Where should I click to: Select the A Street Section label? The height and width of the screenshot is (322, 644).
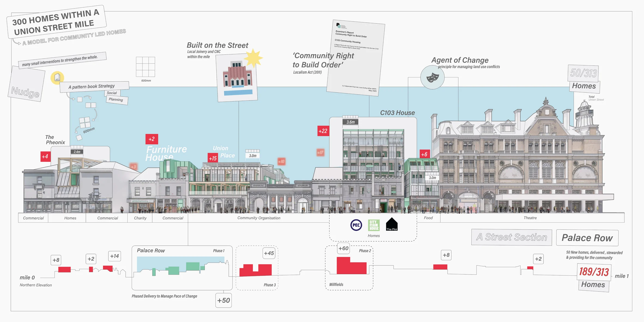511,237
